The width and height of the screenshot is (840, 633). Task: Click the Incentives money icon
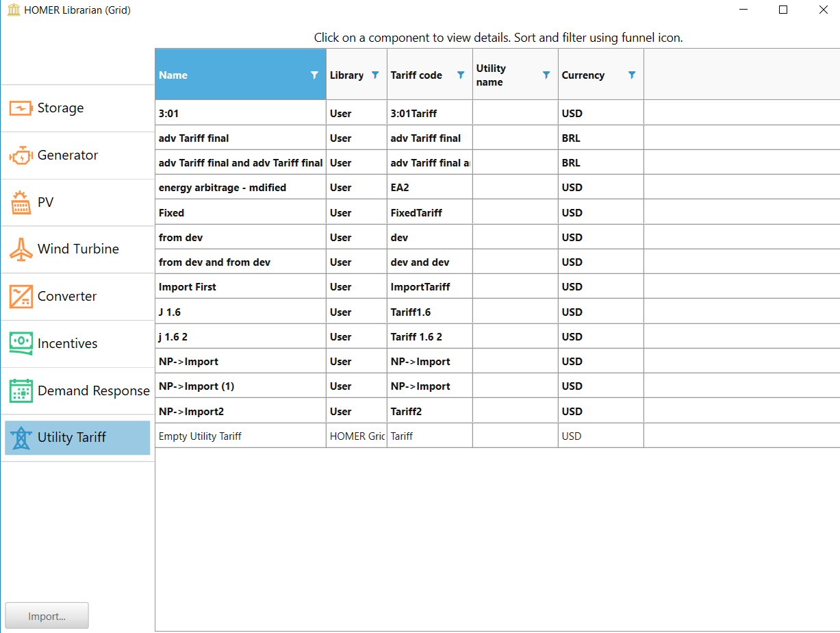pyautogui.click(x=21, y=343)
